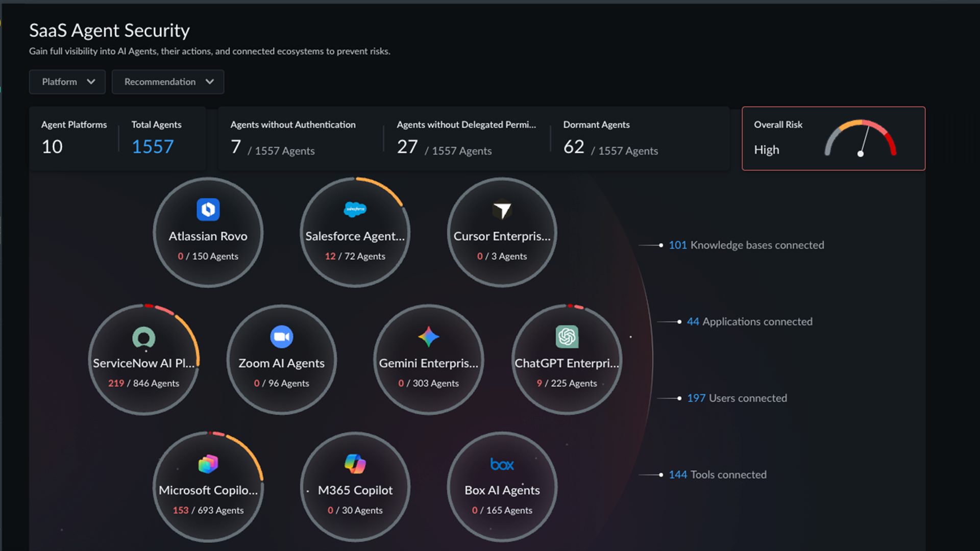Select the Cursor Enterpris... name label
Viewport: 980px width, 551px height.
point(502,236)
